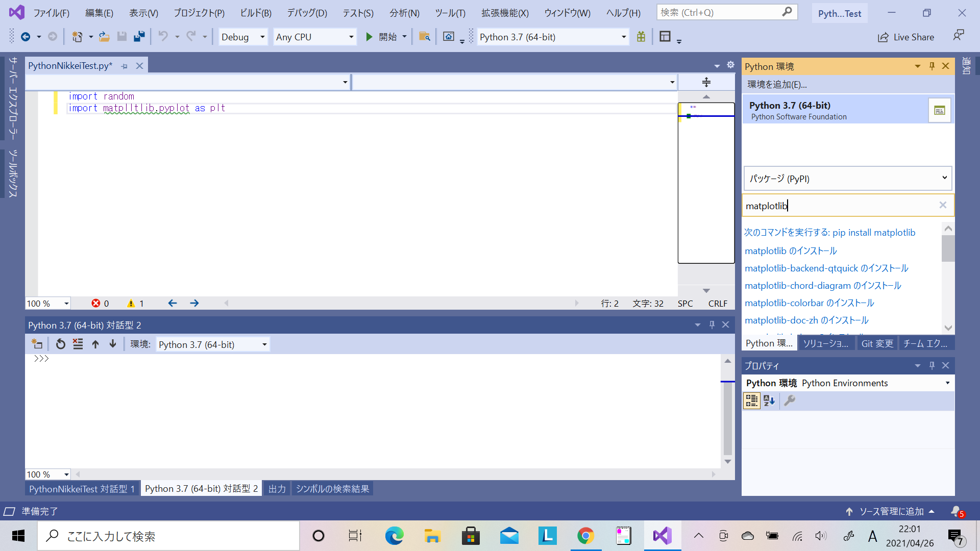This screenshot has width=980, height=551.
Task: Toggle auto-hide on the プロパティ panel pin
Action: (932, 365)
